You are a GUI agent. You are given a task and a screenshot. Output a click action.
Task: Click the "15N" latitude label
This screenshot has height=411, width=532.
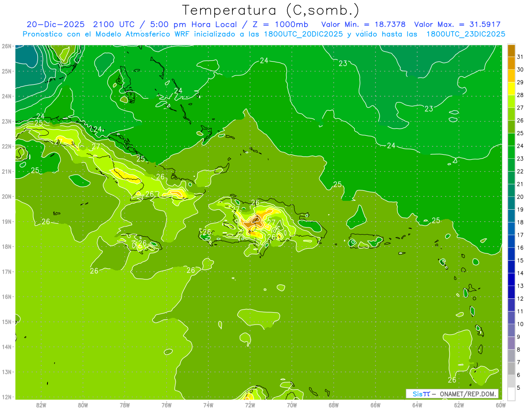point(6,321)
